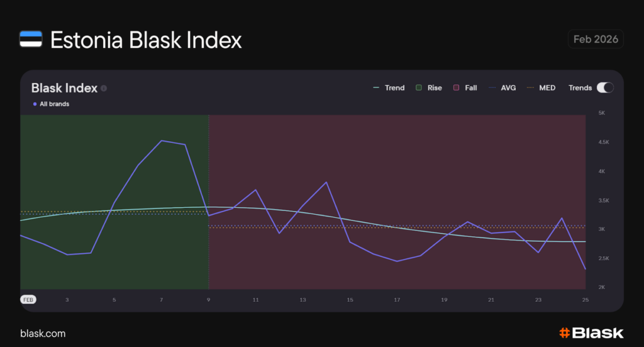Toggle the MED dotted line legend
644x347 pixels.
tap(541, 88)
